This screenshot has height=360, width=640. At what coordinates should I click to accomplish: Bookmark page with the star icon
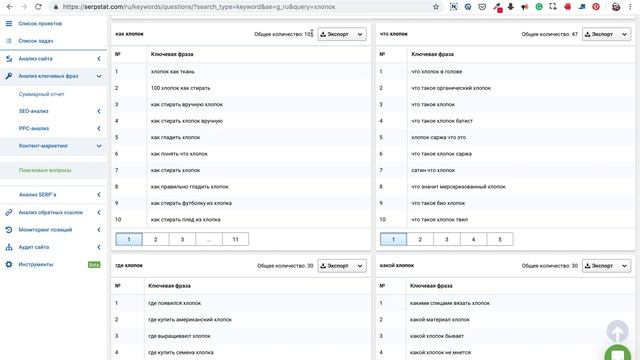(436, 7)
